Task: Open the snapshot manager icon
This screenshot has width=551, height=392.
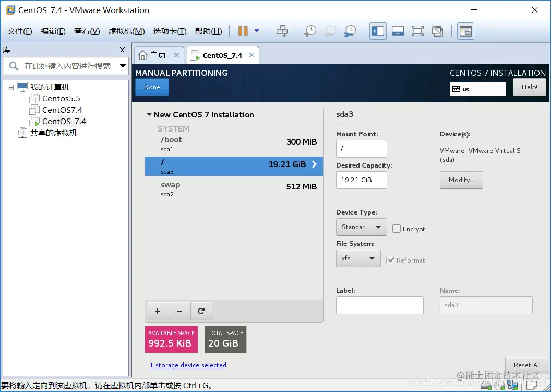Action: pyautogui.click(x=350, y=31)
